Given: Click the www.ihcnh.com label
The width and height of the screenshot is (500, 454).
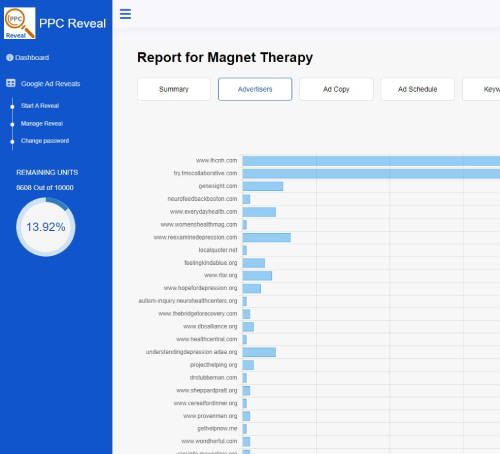Looking at the screenshot, I should tap(217, 161).
